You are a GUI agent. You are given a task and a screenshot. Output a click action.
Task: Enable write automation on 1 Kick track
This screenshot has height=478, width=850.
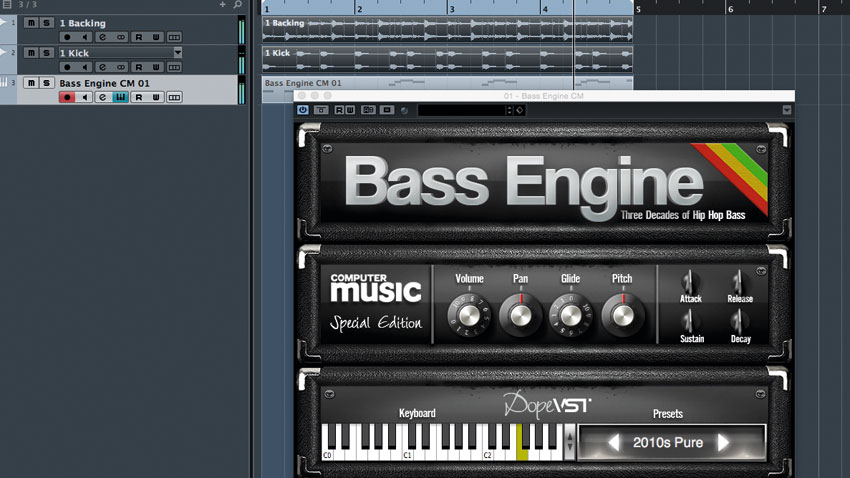(156, 67)
